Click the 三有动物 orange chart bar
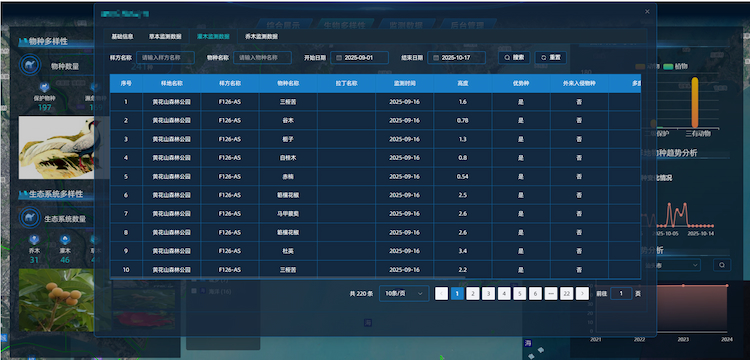 [x=695, y=102]
